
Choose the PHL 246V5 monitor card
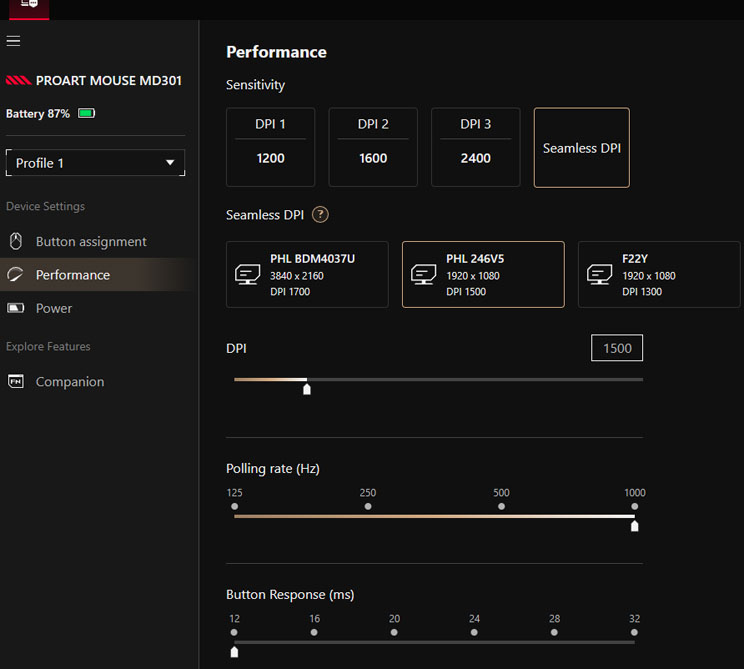click(x=484, y=275)
